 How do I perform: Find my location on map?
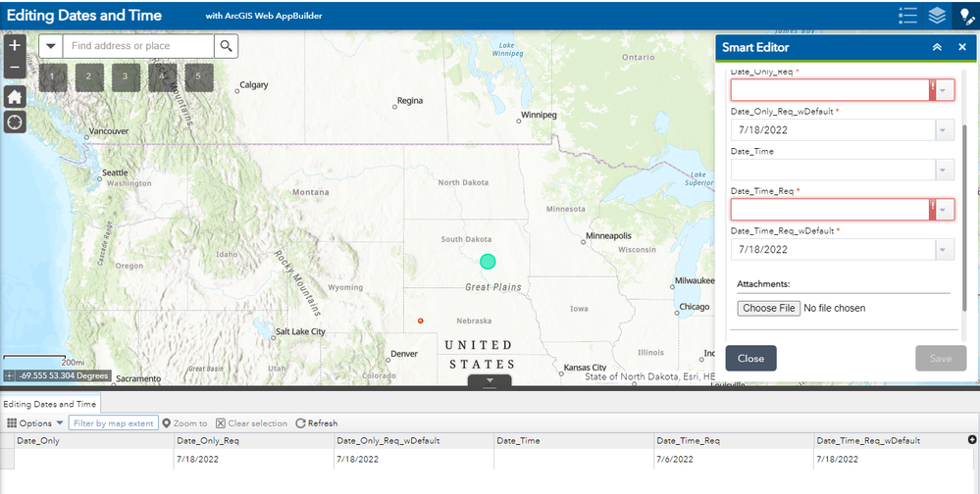click(15, 122)
